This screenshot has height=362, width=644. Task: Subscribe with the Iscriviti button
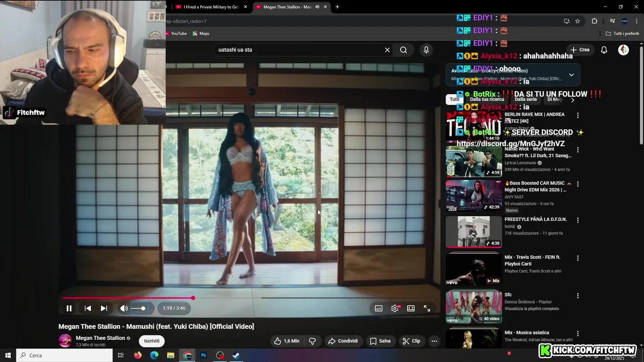point(151,341)
